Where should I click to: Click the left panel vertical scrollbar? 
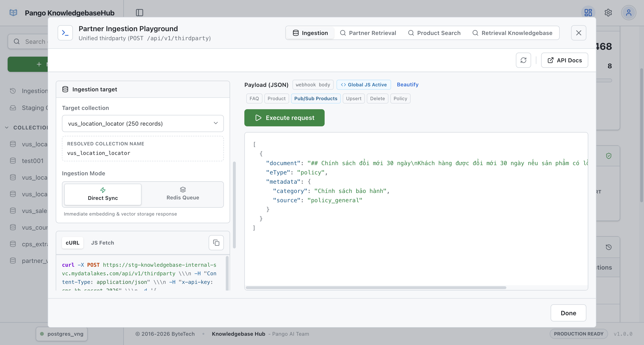coord(234,205)
